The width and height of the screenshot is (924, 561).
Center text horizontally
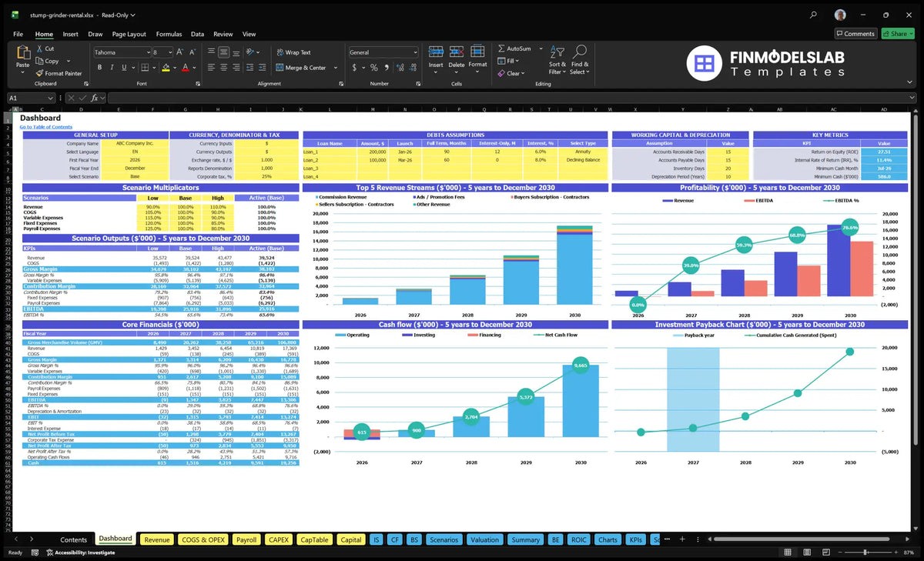pos(223,68)
